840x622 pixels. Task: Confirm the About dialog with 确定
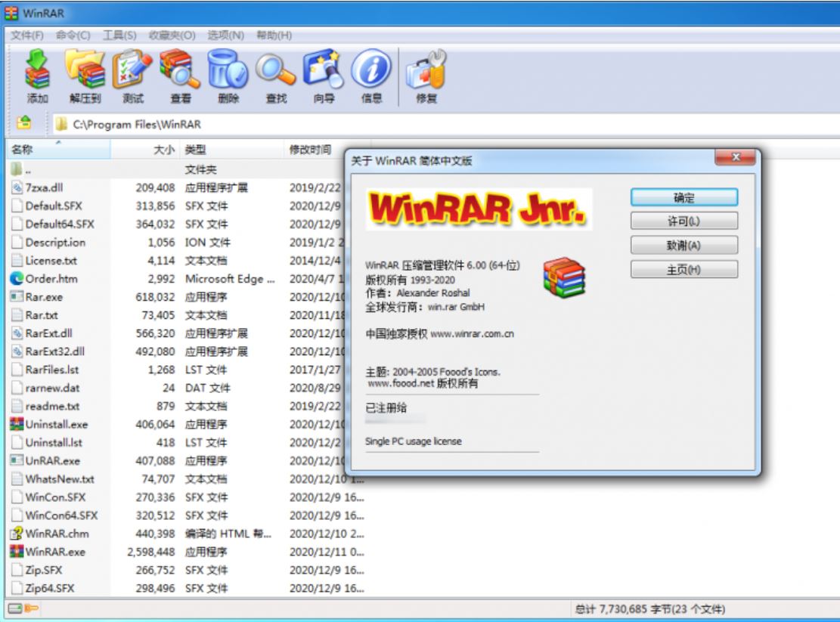click(x=684, y=197)
